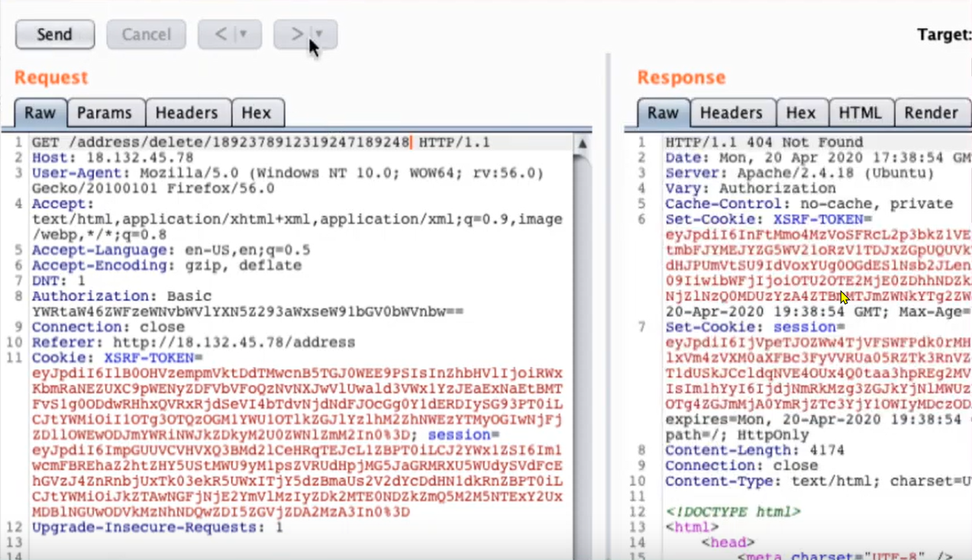Screen dimensions: 972x560
Task: Click the Send request button
Action: tap(54, 34)
